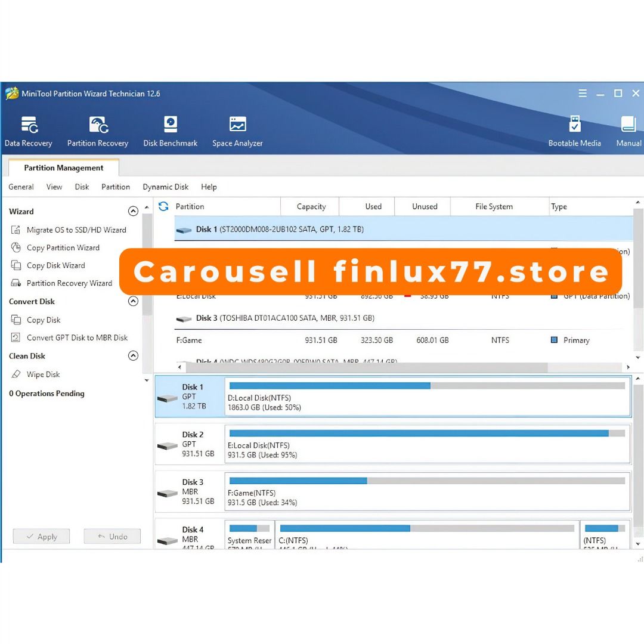Open the Dynamic Disk menu
Screen dimensions: 644x644
165,187
